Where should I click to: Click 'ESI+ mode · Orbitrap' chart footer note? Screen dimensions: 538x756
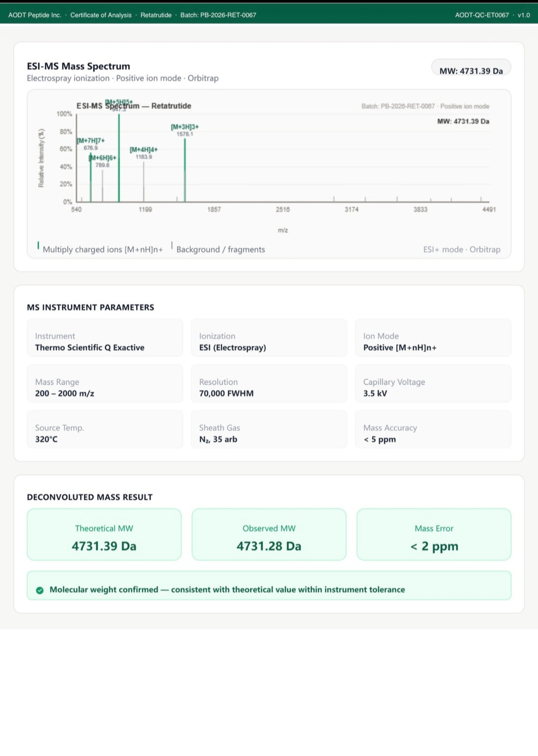(462, 250)
